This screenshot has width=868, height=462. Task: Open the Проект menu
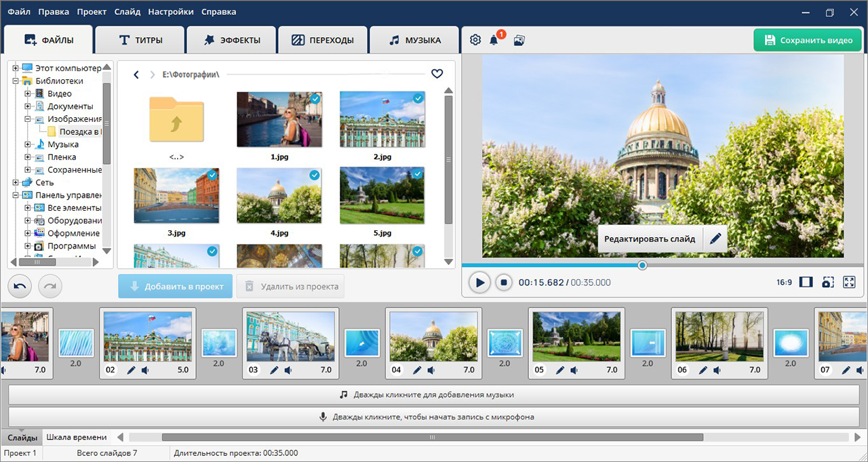pyautogui.click(x=92, y=12)
